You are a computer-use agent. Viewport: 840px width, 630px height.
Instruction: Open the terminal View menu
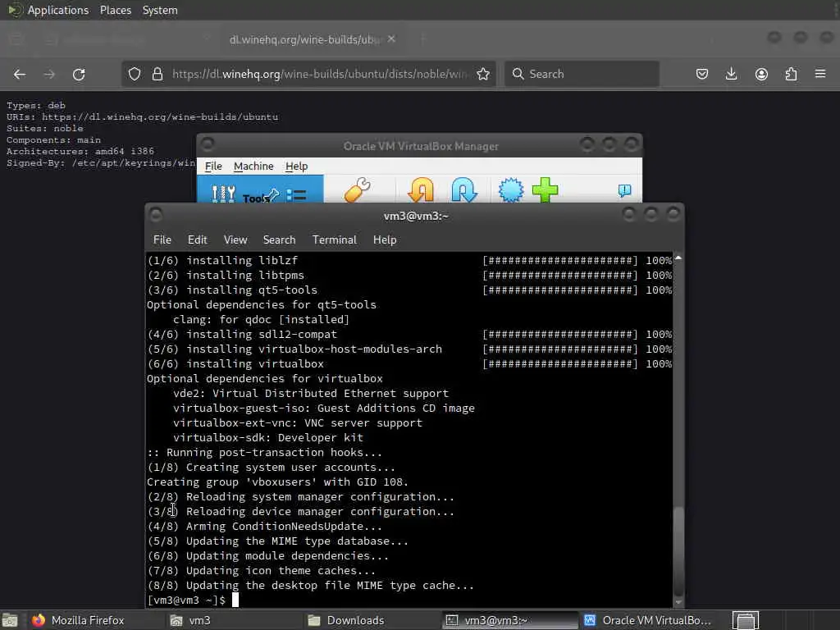click(235, 240)
